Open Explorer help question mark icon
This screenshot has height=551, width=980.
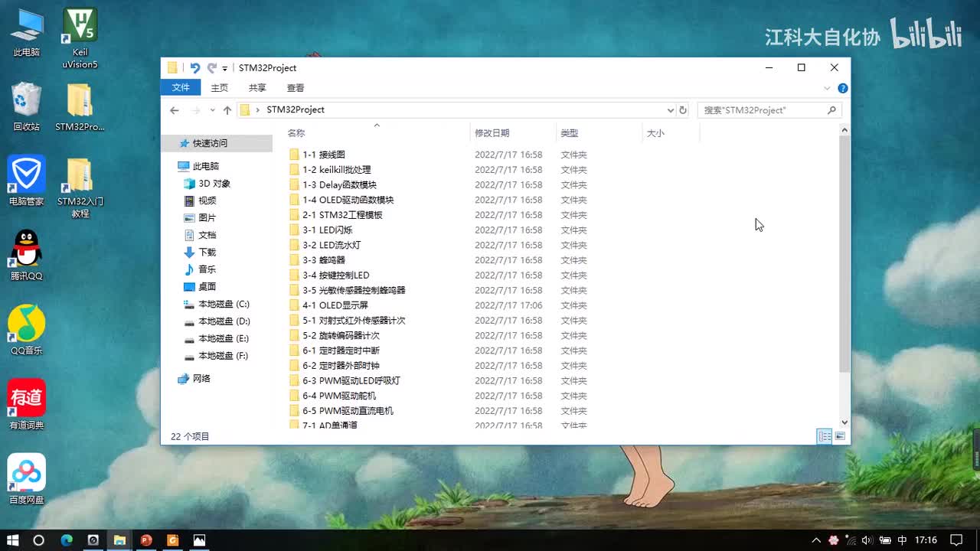click(843, 88)
